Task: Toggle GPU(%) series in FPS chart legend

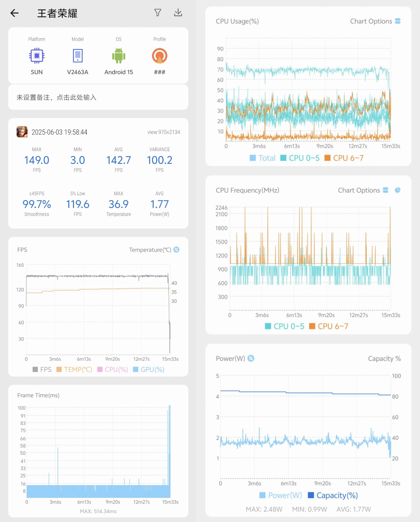Action: pos(149,369)
